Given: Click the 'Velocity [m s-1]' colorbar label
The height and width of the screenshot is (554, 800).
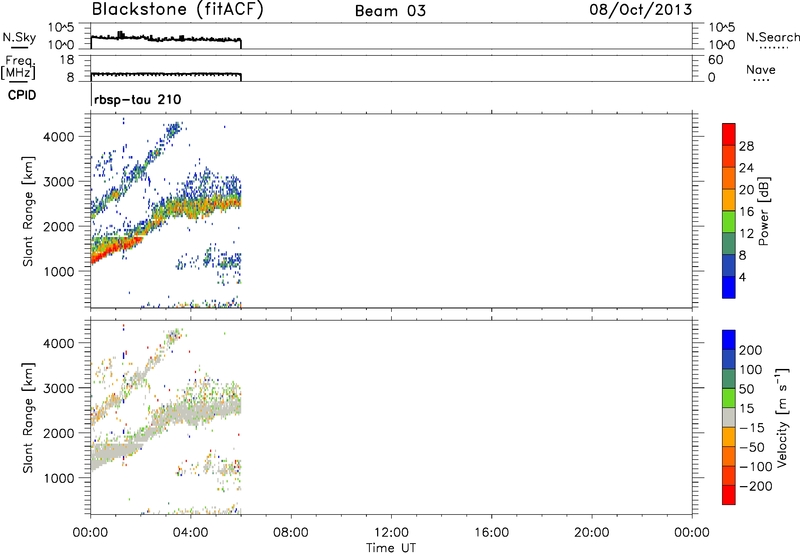Looking at the screenshot, I should coord(782,417).
